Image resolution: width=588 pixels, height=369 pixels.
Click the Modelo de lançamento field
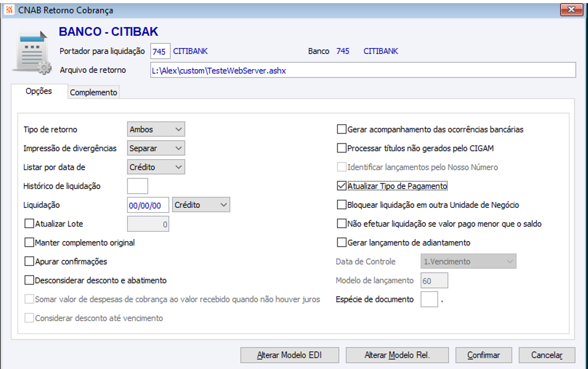pyautogui.click(x=434, y=280)
